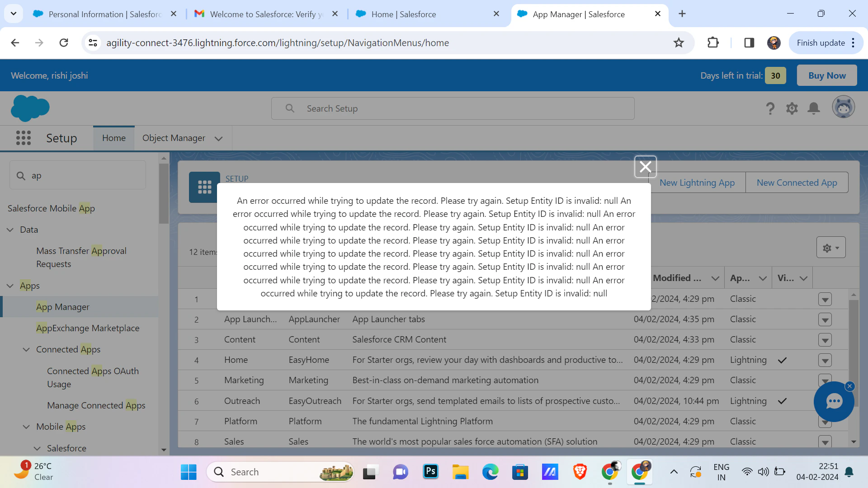The width and height of the screenshot is (868, 488).
Task: Select App Manager in setup tree
Action: (x=63, y=307)
